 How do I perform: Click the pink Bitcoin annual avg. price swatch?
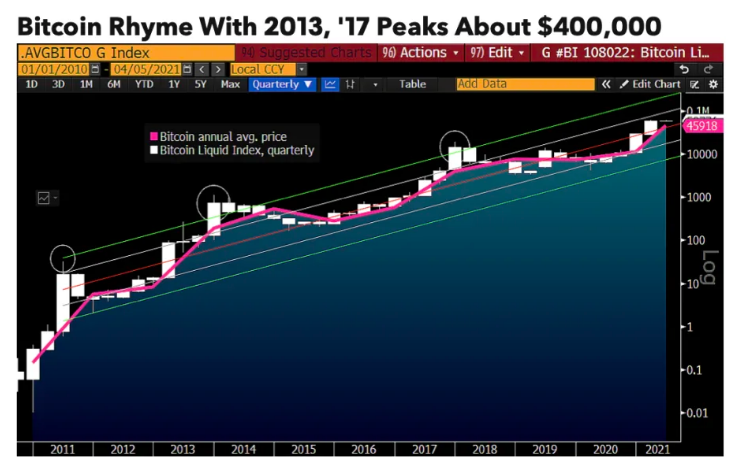154,137
